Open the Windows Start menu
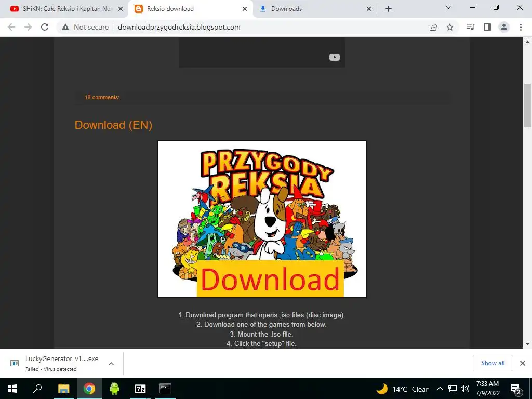Image resolution: width=532 pixels, height=399 pixels. tap(12, 389)
